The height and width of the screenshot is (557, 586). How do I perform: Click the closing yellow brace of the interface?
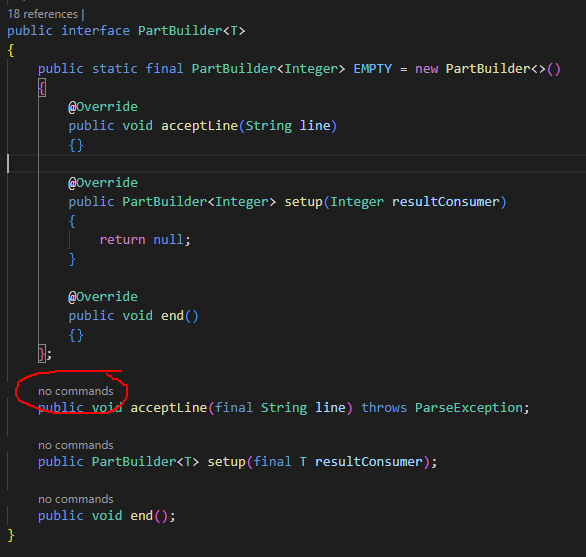pyautogui.click(x=11, y=535)
